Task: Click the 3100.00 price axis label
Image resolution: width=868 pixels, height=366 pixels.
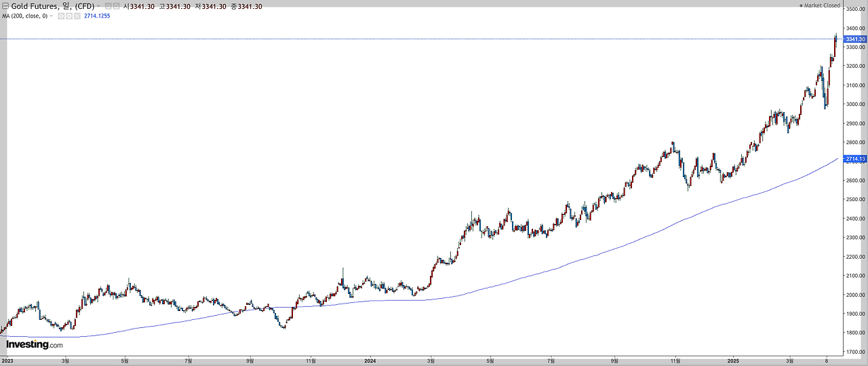Action: [x=856, y=85]
